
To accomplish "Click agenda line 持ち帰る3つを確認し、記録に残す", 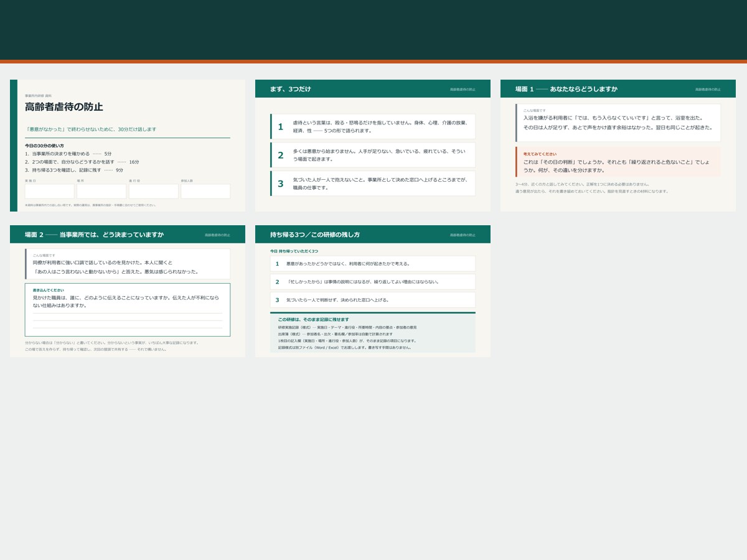I will tap(74, 170).
